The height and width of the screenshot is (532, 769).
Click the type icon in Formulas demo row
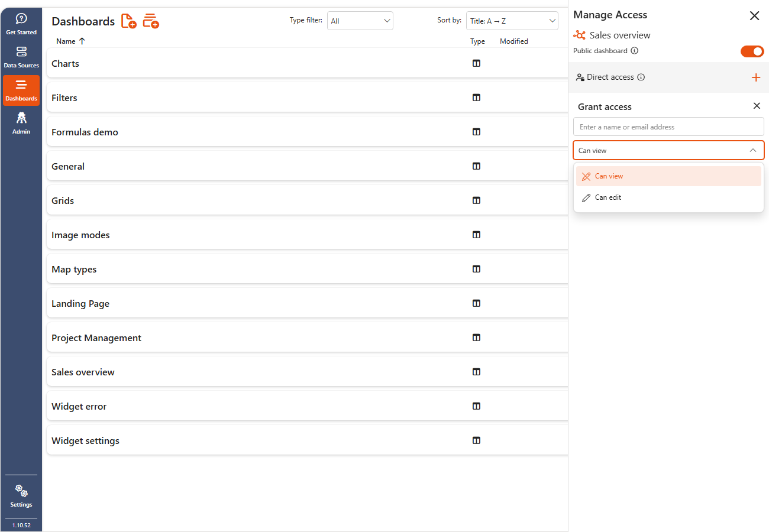476,132
